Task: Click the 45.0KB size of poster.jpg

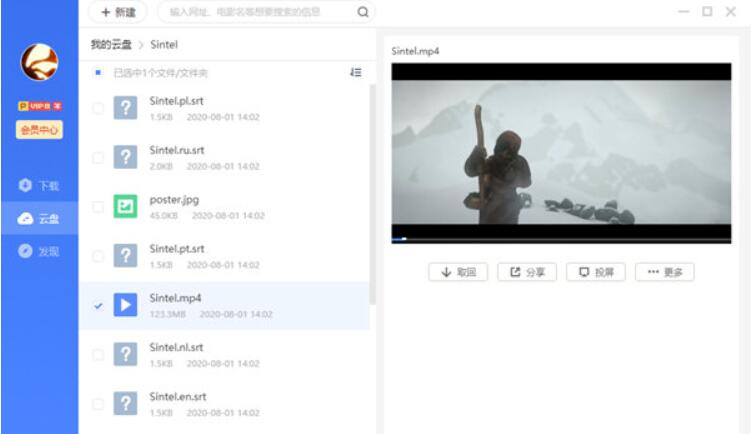Action: 164,216
